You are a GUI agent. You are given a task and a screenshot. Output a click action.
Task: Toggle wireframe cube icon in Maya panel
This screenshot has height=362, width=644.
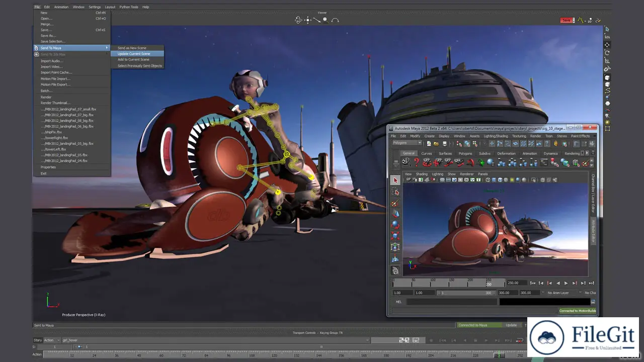[x=488, y=179]
